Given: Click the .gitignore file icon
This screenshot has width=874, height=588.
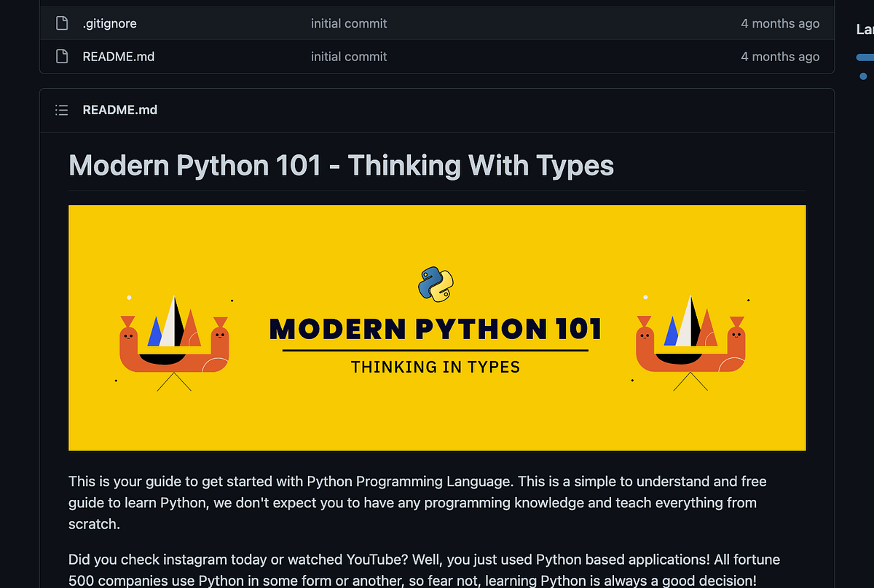Looking at the screenshot, I should pyautogui.click(x=62, y=23).
